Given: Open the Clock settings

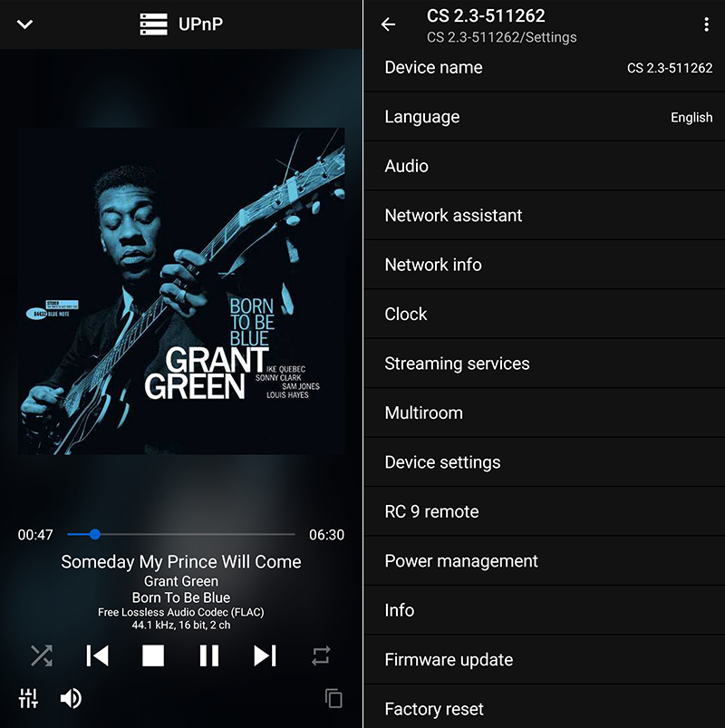Looking at the screenshot, I should tap(545, 315).
